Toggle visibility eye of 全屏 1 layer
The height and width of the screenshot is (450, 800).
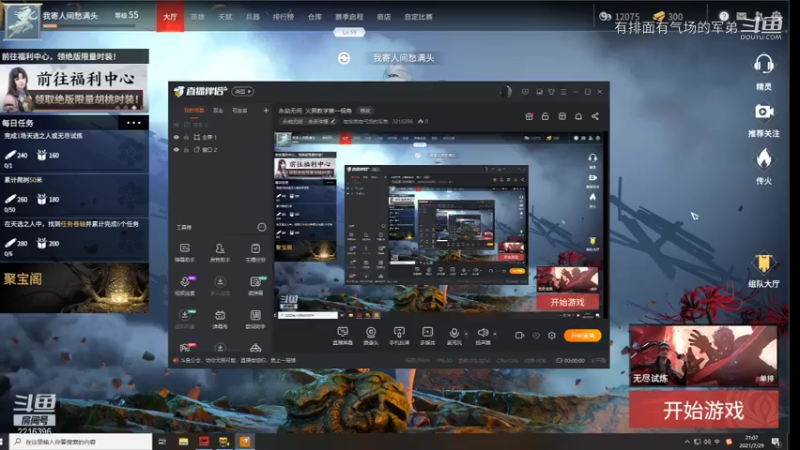click(x=177, y=137)
